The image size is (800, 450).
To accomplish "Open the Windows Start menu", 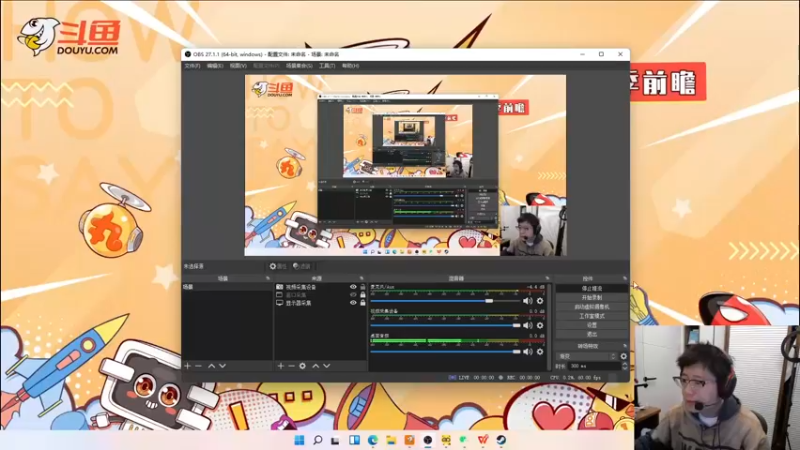I will [299, 440].
